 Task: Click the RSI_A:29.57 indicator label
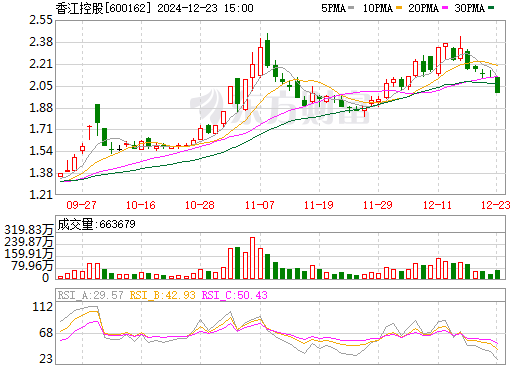pos(91,295)
